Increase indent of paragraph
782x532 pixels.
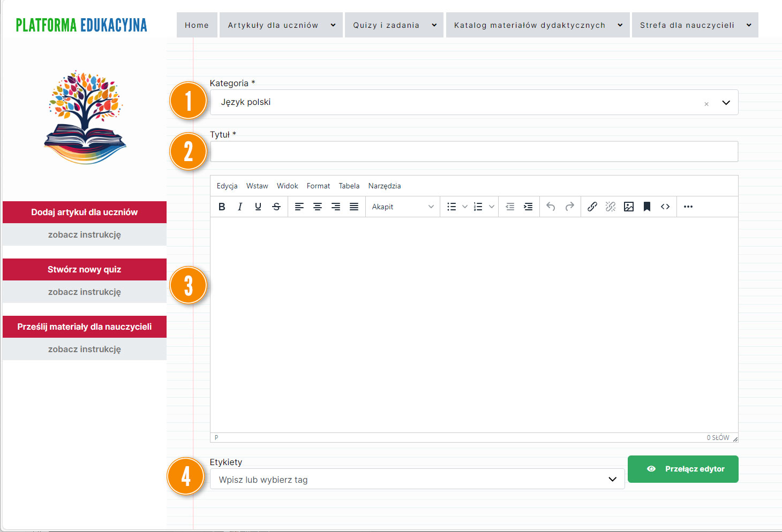[528, 207]
